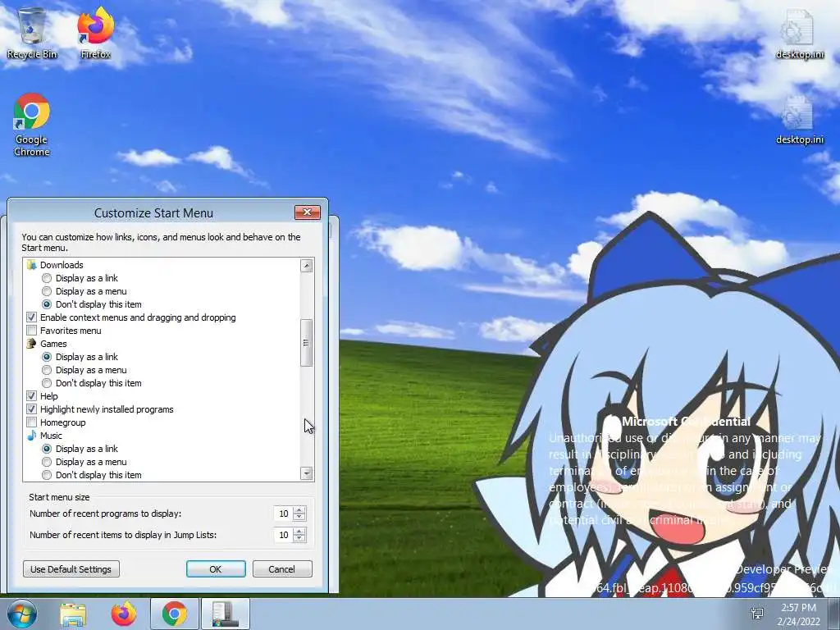The image size is (840, 630).
Task: Toggle Enable context menus and dragging checkbox
Action: coord(32,317)
